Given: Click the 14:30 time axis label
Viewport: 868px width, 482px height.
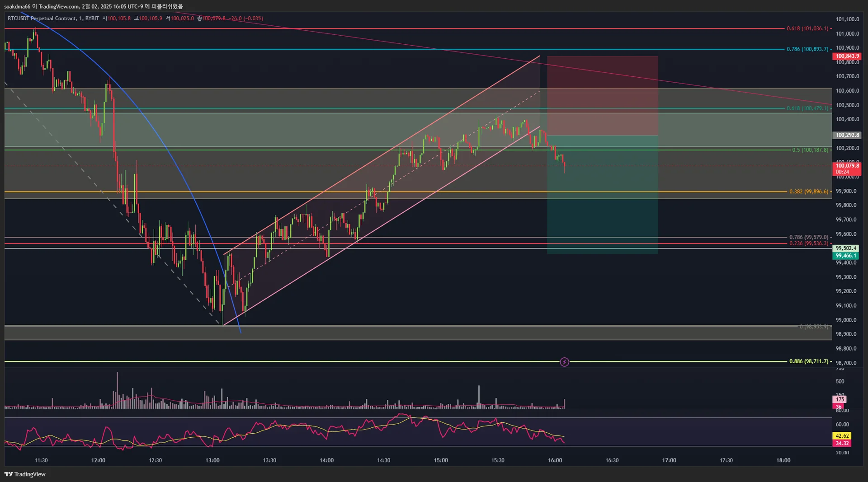Looking at the screenshot, I should click(384, 460).
